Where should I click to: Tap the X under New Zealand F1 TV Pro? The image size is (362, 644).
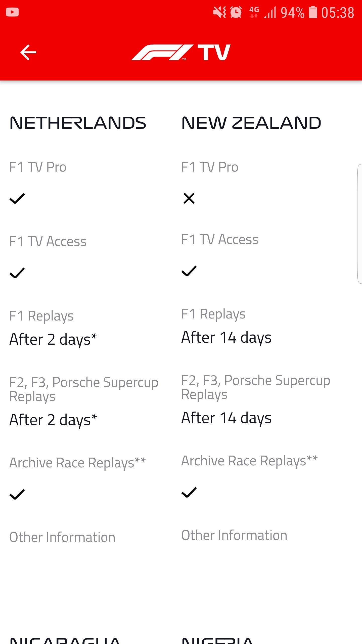click(189, 198)
